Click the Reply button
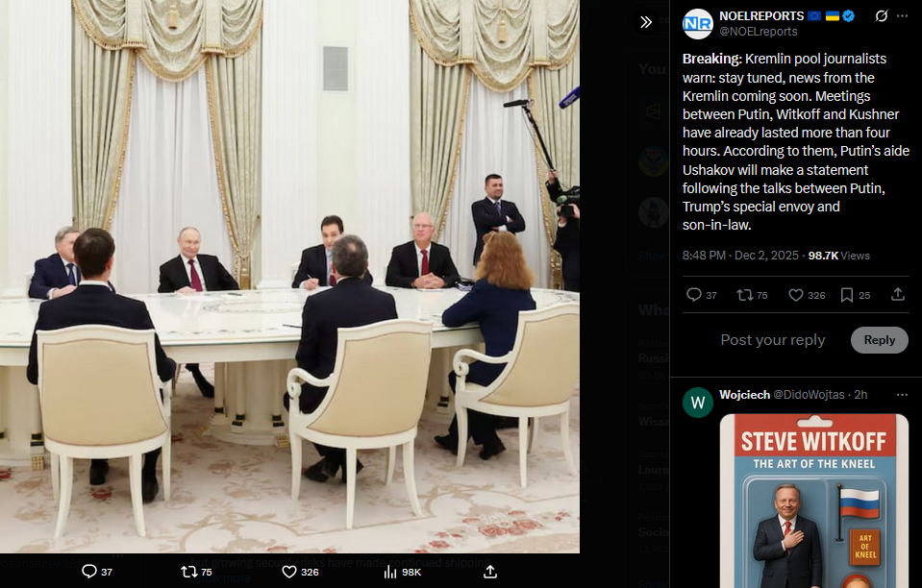 [x=879, y=340]
